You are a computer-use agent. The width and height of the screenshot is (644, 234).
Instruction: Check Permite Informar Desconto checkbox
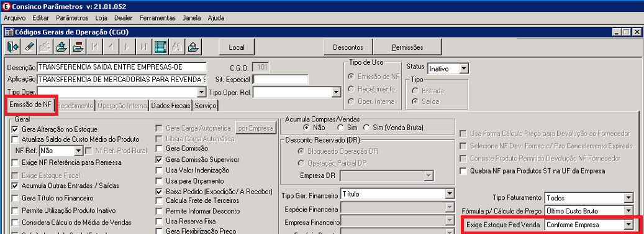tap(160, 212)
